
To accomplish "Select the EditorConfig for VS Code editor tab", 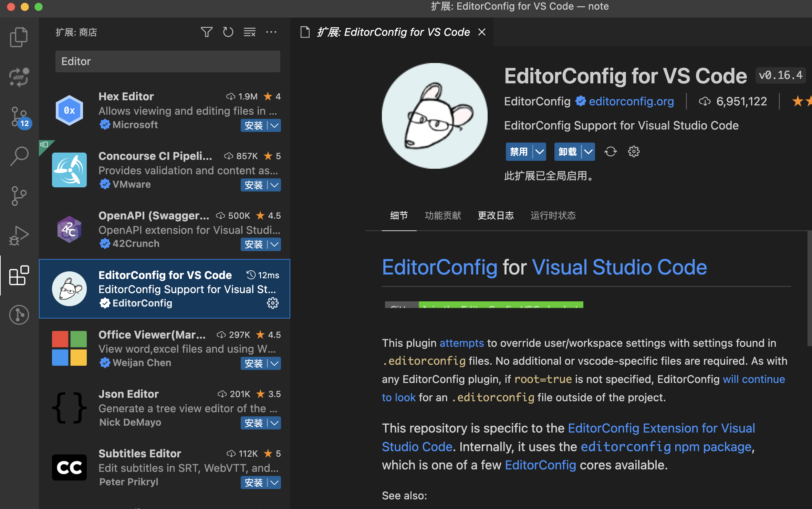I will click(x=392, y=32).
